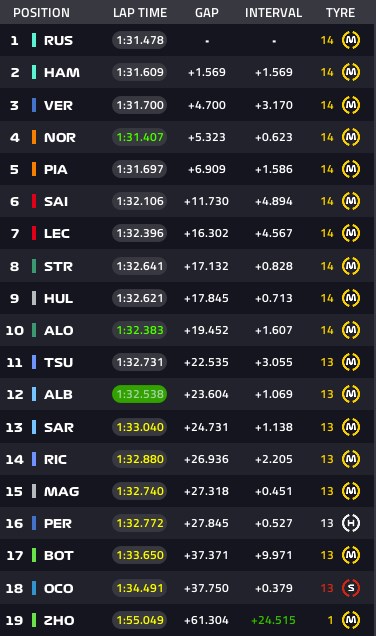The image size is (376, 636).
Task: Click ALB's highlighted green 1:32.538 lap time
Action: point(140,394)
